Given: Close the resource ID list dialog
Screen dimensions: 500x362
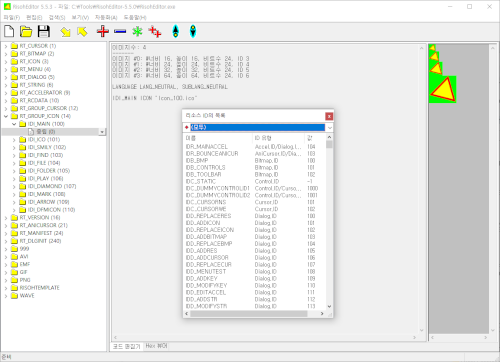Looking at the screenshot, I should point(329,116).
